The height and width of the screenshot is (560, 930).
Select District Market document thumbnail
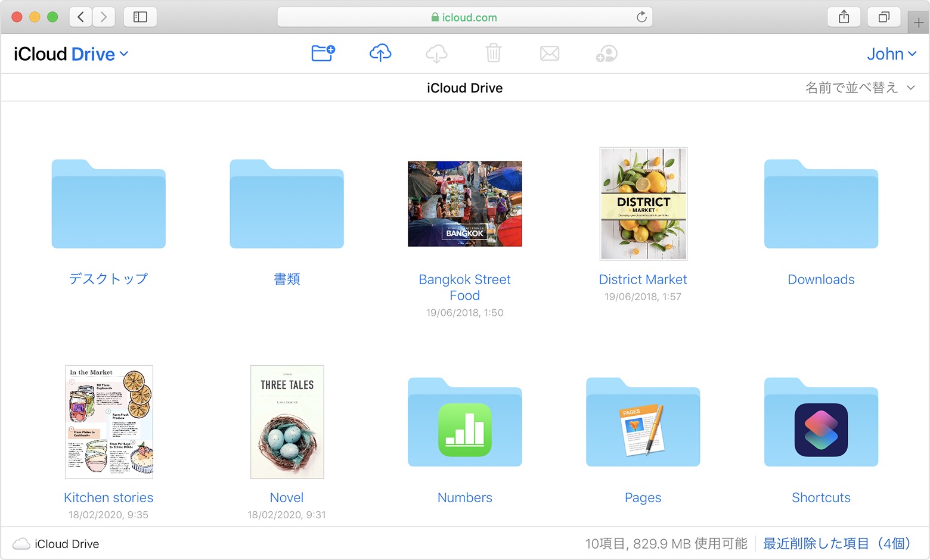[x=643, y=204]
